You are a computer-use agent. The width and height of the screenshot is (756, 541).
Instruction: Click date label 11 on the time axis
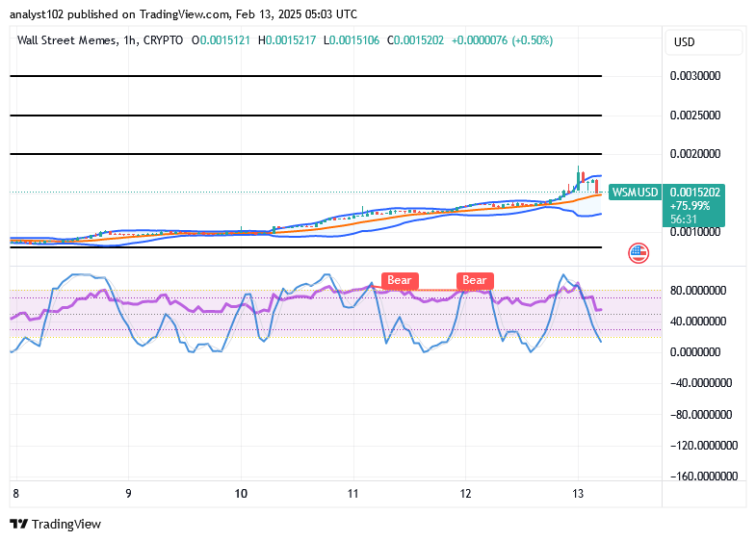(352, 494)
